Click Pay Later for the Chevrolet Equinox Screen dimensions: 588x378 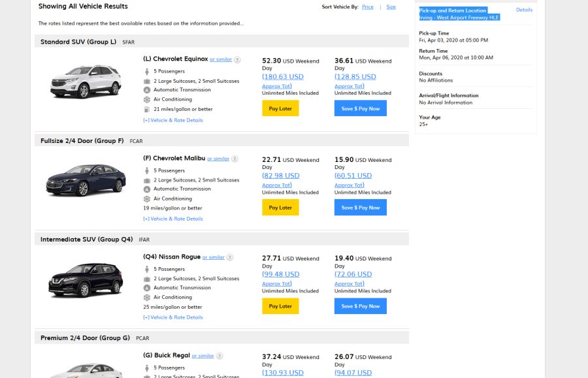[280, 108]
